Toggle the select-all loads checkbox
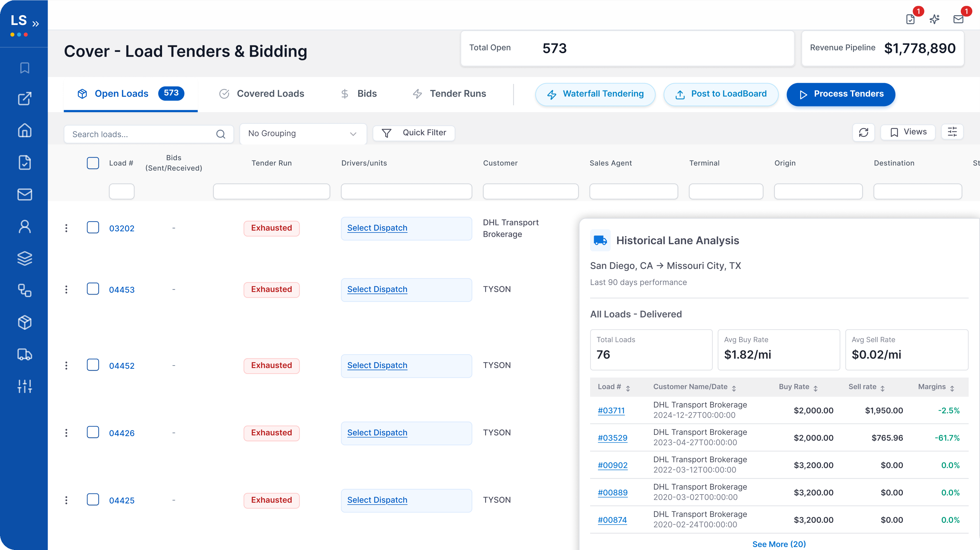This screenshot has width=980, height=550. tap(93, 163)
